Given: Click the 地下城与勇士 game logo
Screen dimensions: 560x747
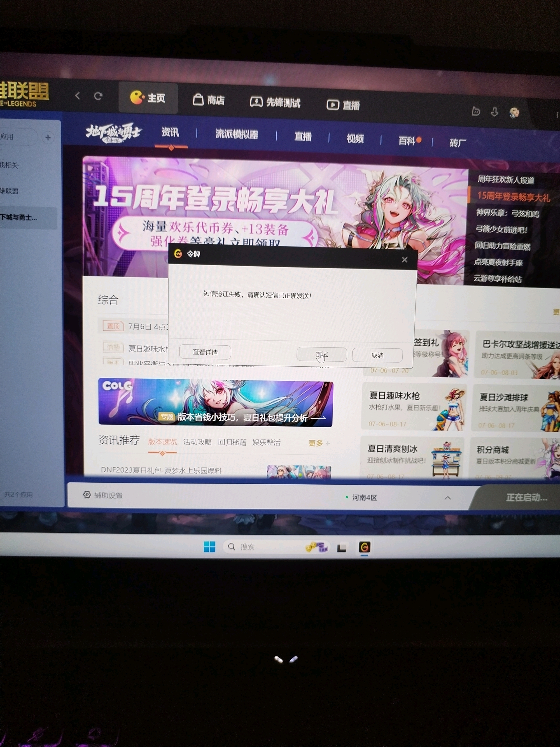Looking at the screenshot, I should click(x=114, y=133).
